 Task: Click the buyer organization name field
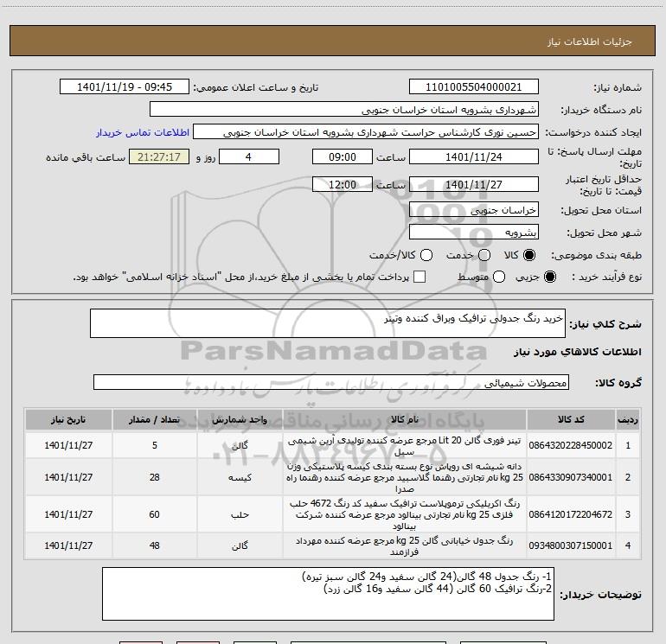(344, 110)
